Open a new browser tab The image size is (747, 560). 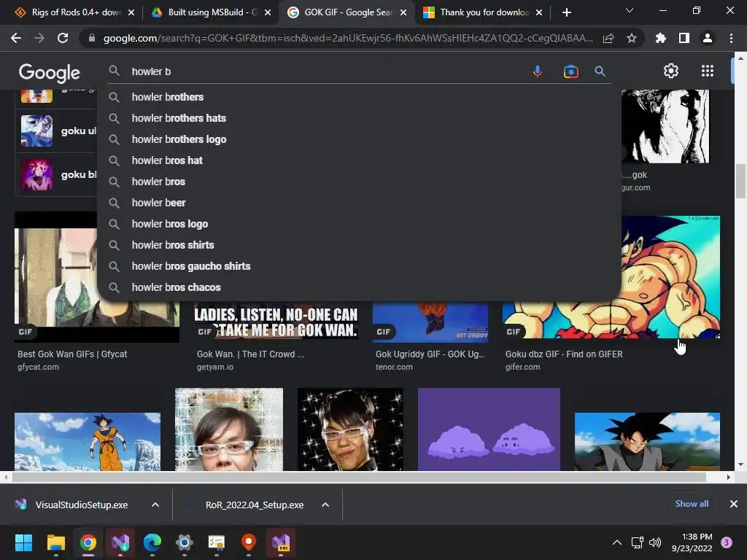[x=566, y=12]
